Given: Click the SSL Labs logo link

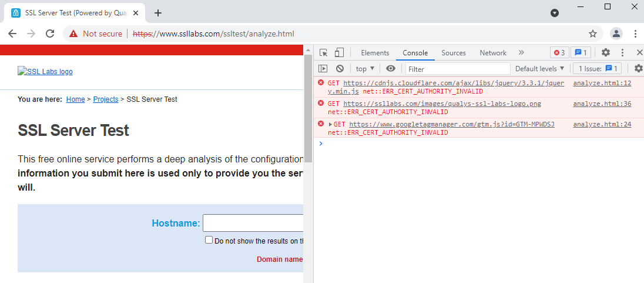Looking at the screenshot, I should click(45, 72).
